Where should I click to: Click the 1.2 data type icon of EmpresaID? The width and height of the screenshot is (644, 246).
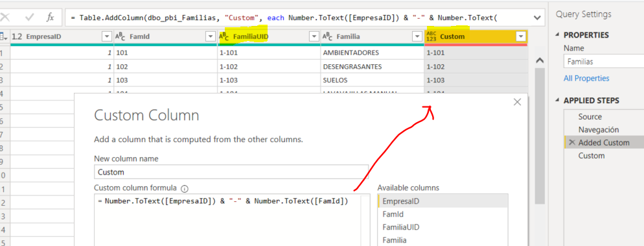[17, 36]
